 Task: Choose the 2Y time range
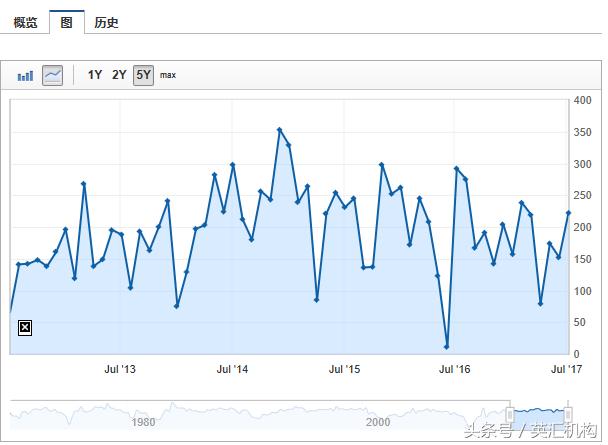119,75
